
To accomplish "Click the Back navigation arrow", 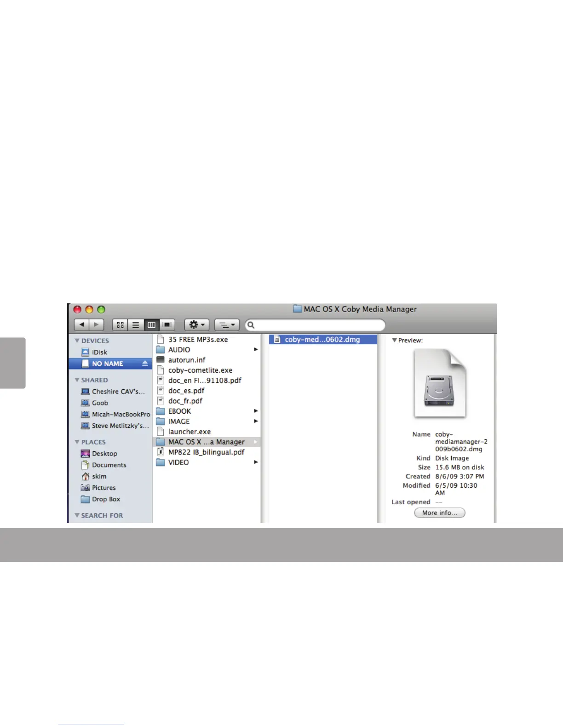I will [x=82, y=324].
